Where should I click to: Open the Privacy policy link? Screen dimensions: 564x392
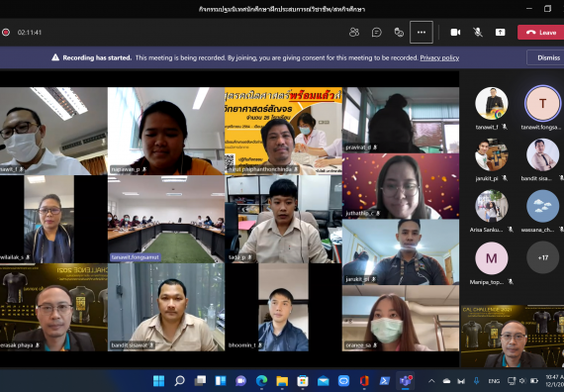439,57
